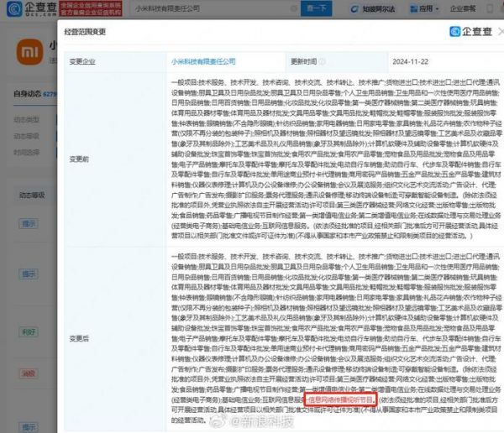This screenshot has height=433, width=504.
Task: Open the 小米科技有限责任公司 link in dialog
Action: tap(200, 61)
